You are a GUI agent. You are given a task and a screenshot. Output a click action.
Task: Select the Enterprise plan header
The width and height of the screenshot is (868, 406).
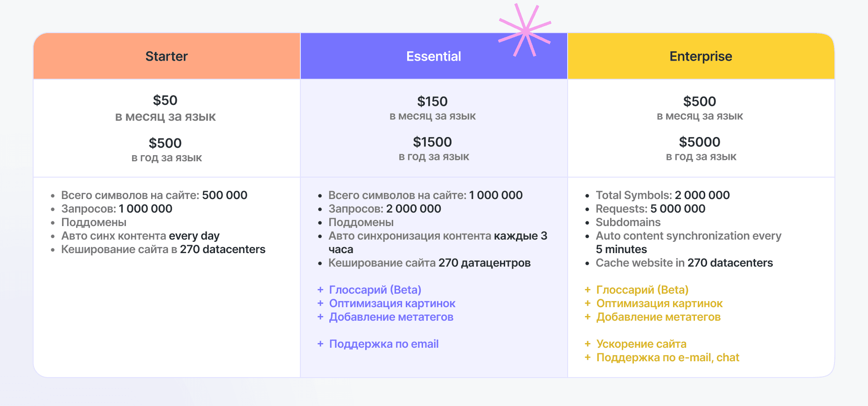click(x=701, y=56)
